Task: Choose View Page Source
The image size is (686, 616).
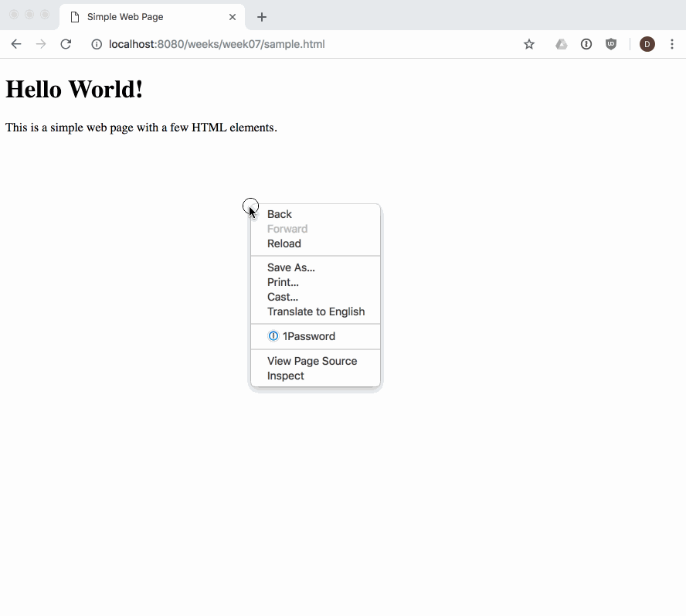Action: [x=312, y=361]
